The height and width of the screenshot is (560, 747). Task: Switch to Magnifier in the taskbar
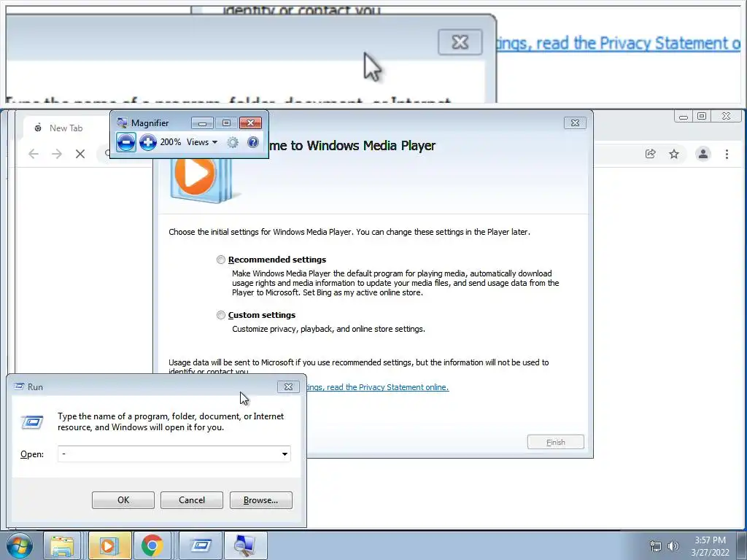(245, 545)
